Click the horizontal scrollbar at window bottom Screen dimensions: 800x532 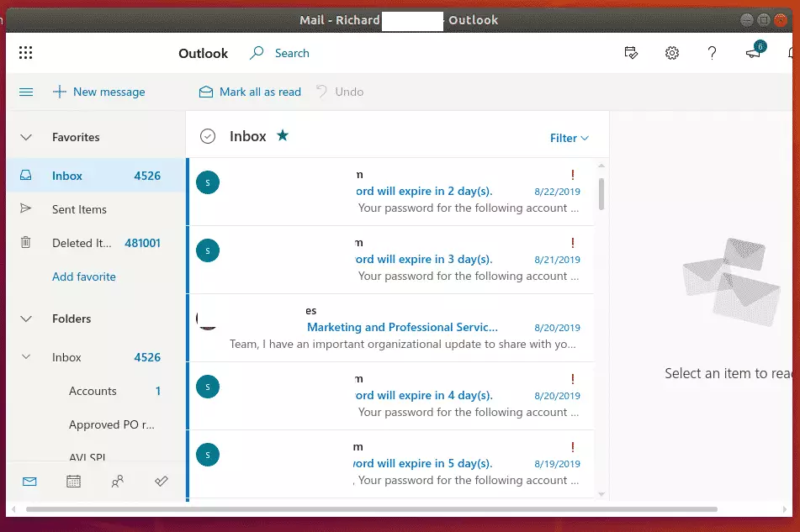click(x=372, y=509)
